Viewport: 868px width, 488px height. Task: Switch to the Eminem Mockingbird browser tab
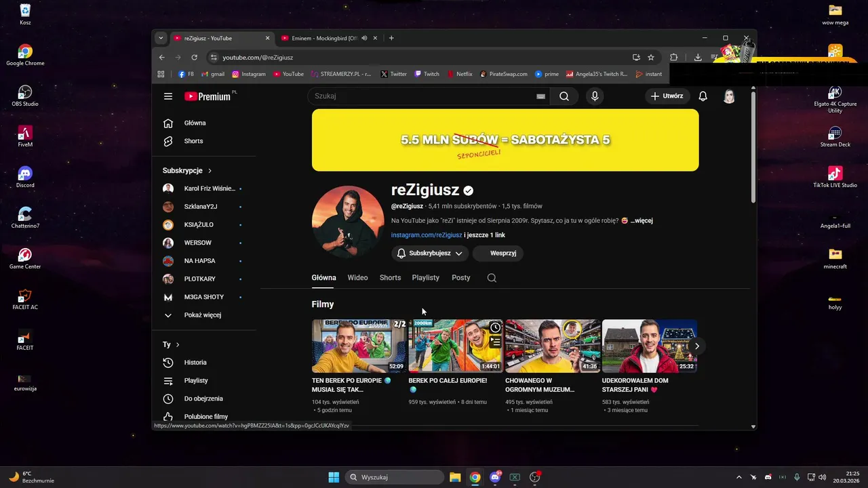tap(324, 38)
